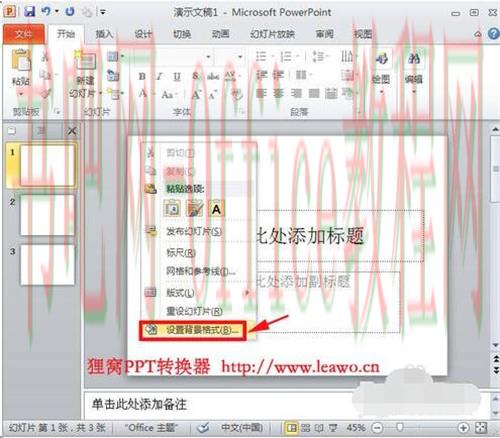Click the Paste clipboard icon

point(21,60)
